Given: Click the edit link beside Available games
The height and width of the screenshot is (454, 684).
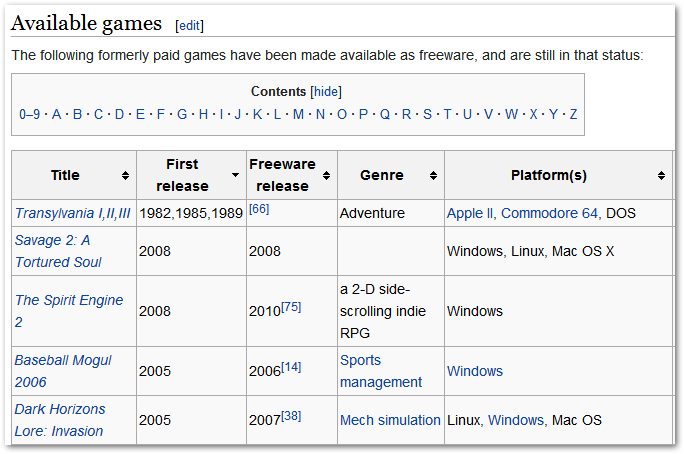Looking at the screenshot, I should [189, 26].
